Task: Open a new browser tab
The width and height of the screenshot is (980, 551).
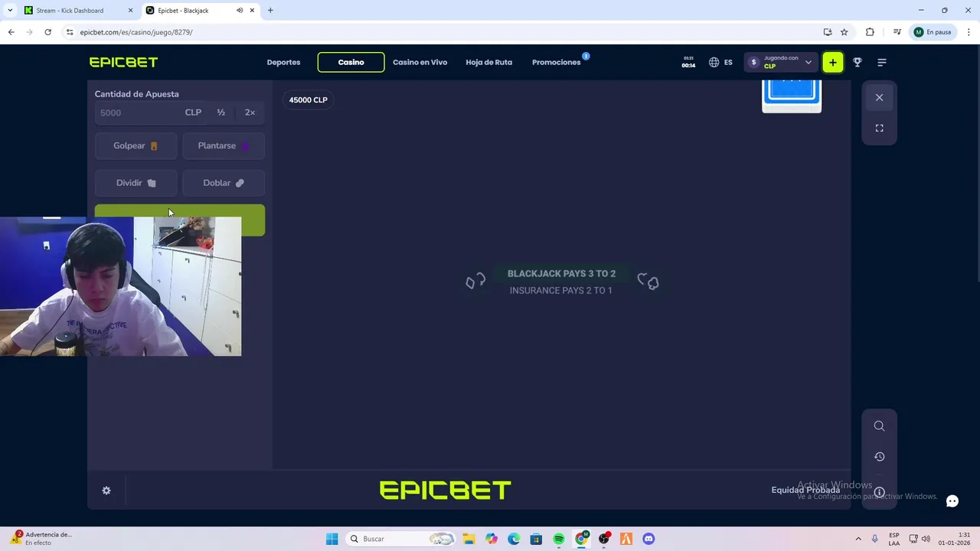Action: [270, 11]
